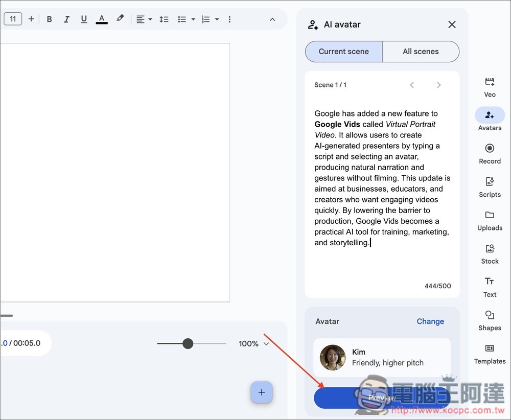Open the Stock media sidebar tool

pos(490,254)
